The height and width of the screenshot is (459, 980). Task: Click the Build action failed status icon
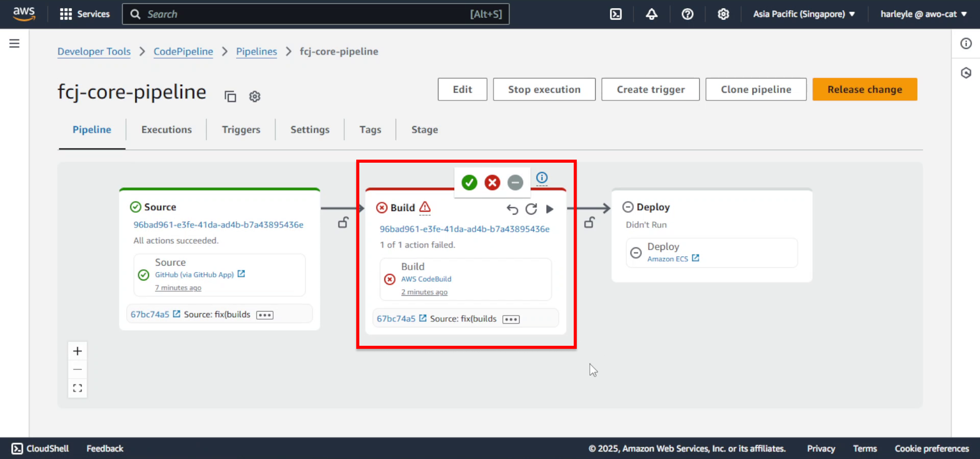click(389, 279)
